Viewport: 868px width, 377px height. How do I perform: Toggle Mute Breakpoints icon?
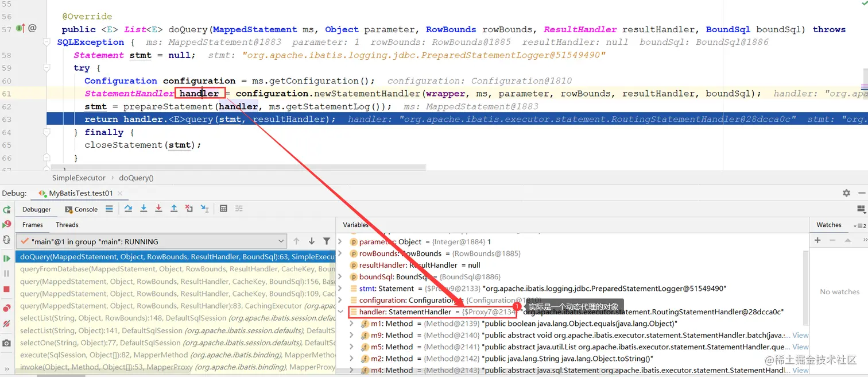pos(7,324)
